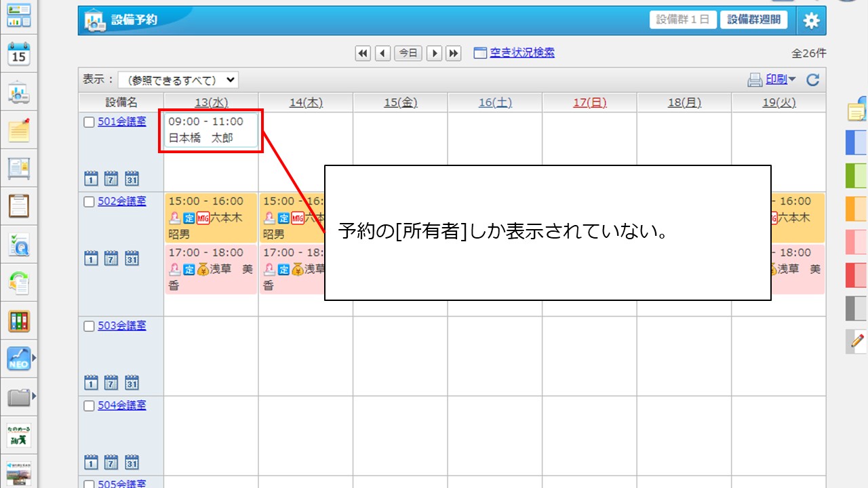
Task: Switch to 設備群週間 view tab
Action: [753, 20]
